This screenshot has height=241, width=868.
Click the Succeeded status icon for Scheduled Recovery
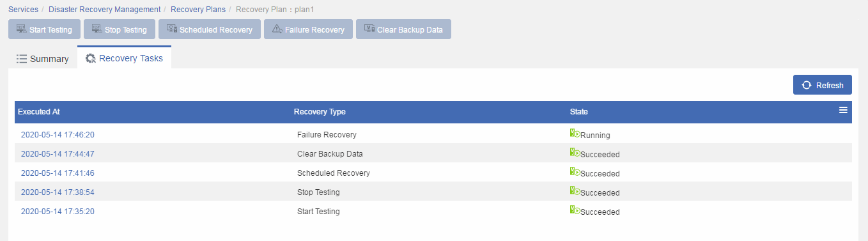click(575, 172)
